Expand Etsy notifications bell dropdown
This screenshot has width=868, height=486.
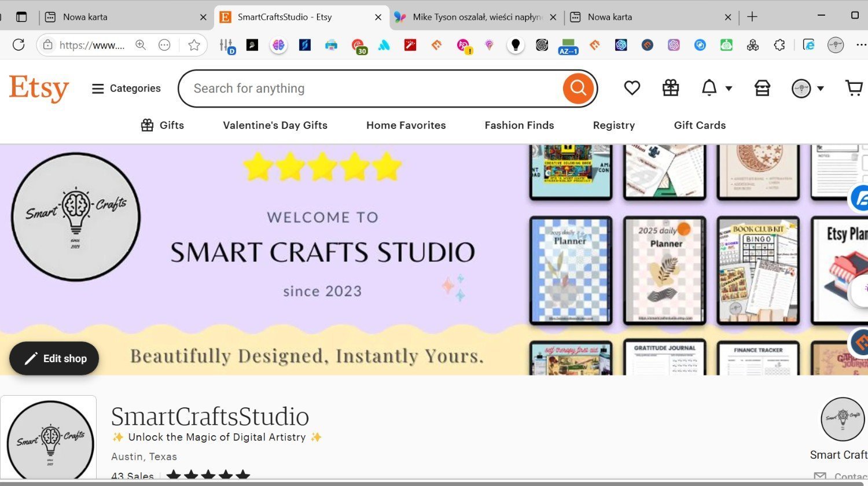(716, 88)
